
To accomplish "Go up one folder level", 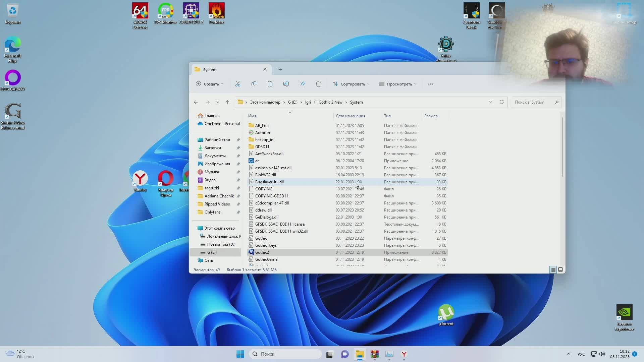I will 227,102.
